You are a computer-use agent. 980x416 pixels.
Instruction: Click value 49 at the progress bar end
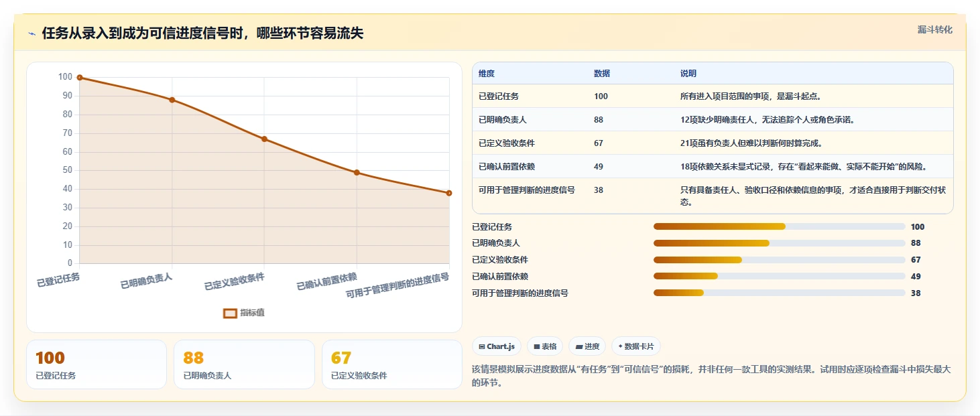pyautogui.click(x=916, y=276)
